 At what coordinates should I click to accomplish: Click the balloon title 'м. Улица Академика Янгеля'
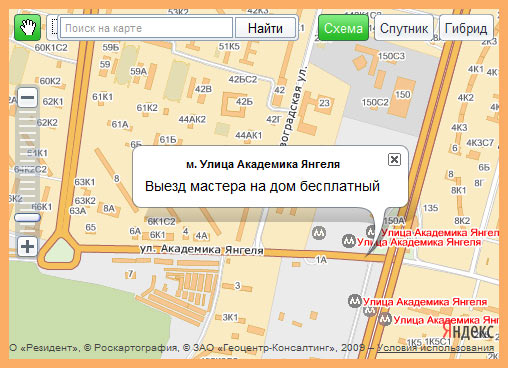pos(263,164)
